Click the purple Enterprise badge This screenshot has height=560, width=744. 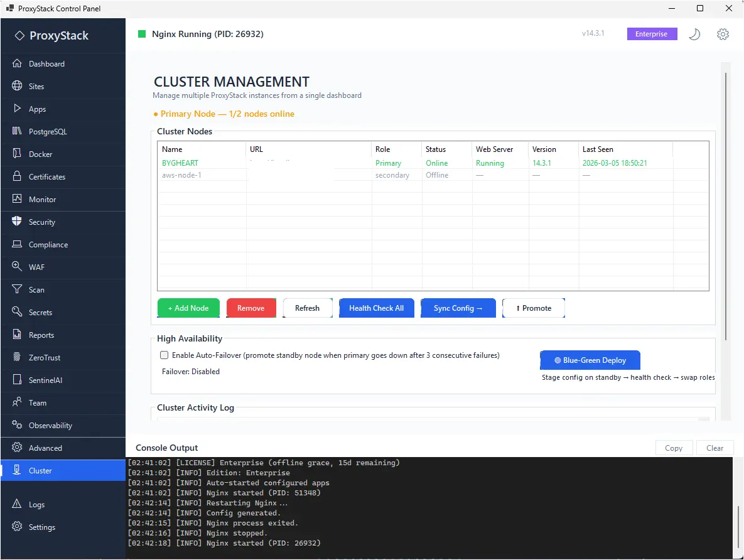(652, 34)
